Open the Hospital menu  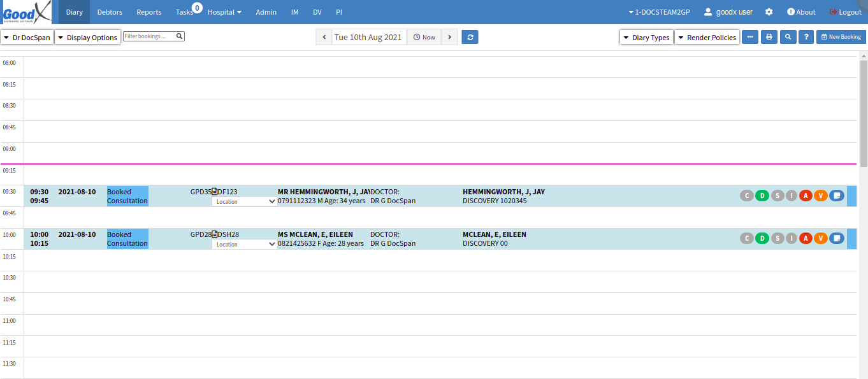[224, 12]
